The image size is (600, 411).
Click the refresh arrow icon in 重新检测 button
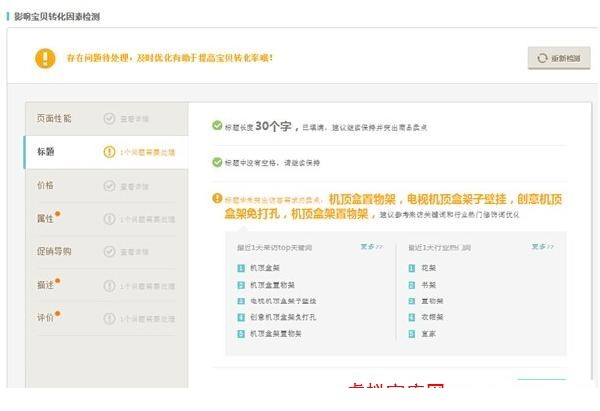coord(542,58)
